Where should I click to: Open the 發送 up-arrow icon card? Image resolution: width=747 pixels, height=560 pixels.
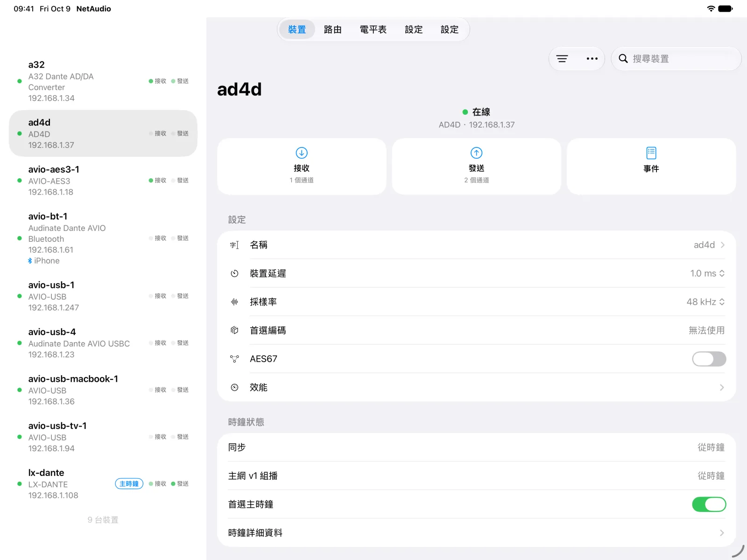(x=476, y=166)
